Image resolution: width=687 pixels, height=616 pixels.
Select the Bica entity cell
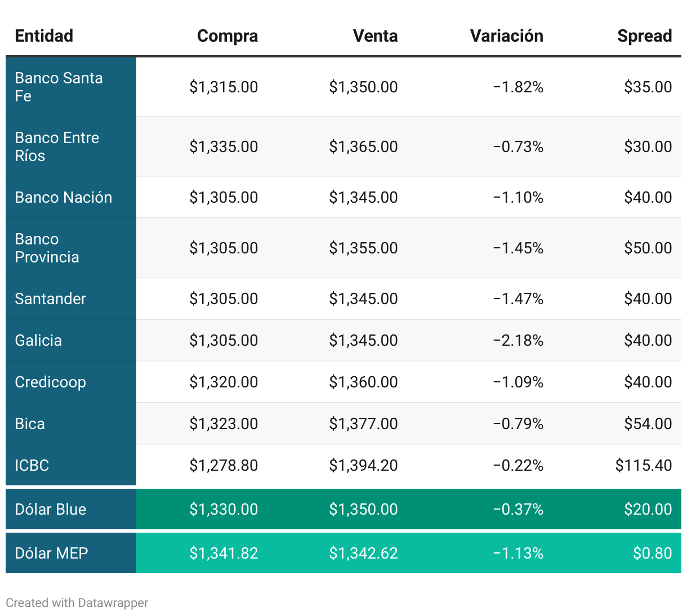pos(30,424)
